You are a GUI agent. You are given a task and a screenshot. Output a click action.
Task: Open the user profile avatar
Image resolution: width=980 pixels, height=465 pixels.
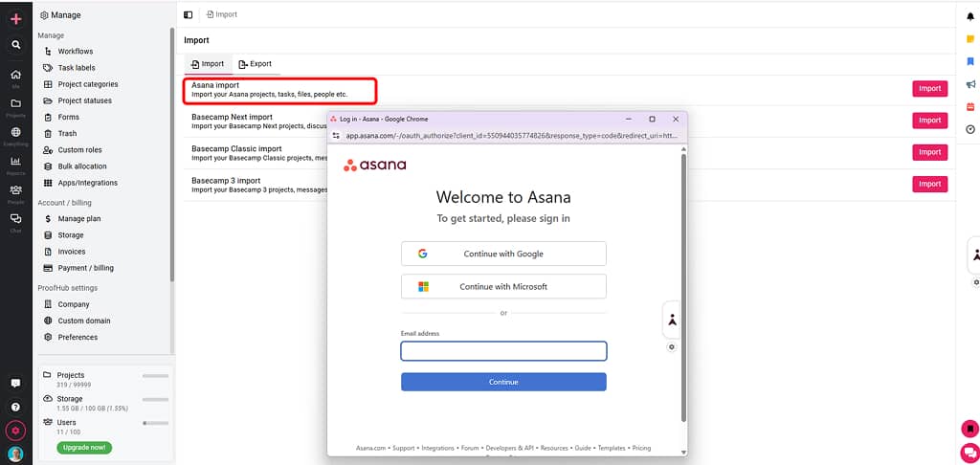tap(15, 454)
